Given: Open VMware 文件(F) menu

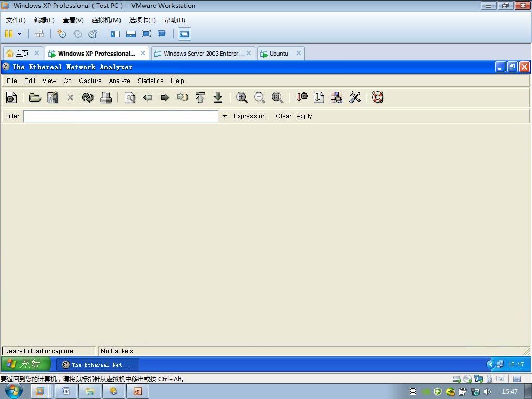Looking at the screenshot, I should click(x=16, y=20).
